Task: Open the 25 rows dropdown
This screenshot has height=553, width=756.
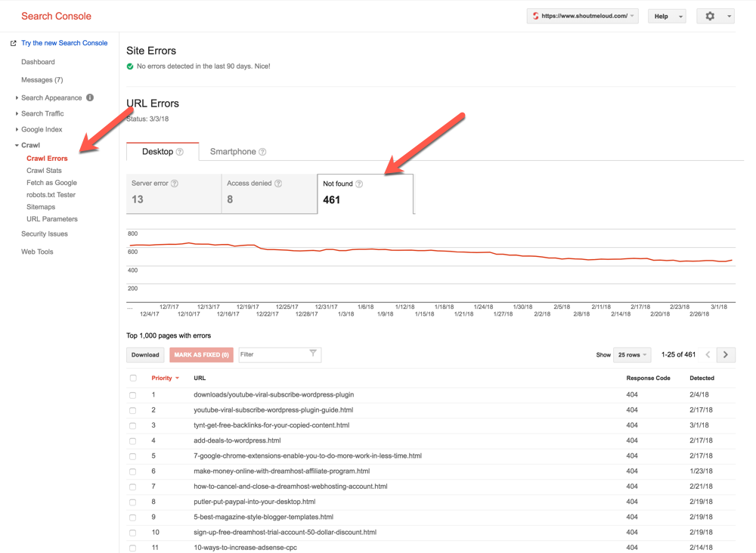Action: [x=632, y=354]
